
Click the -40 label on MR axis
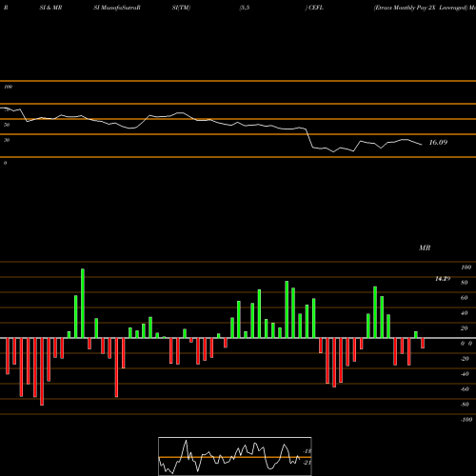click(465, 374)
